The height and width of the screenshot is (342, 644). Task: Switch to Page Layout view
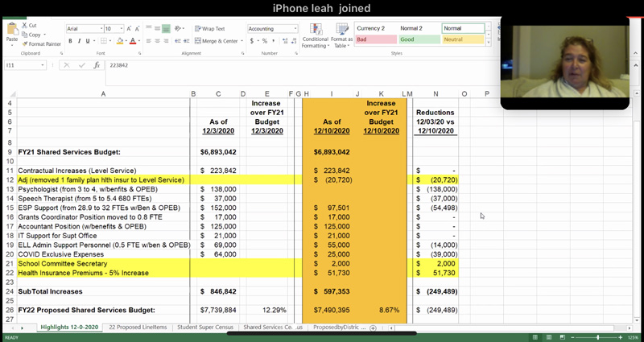[549, 337]
